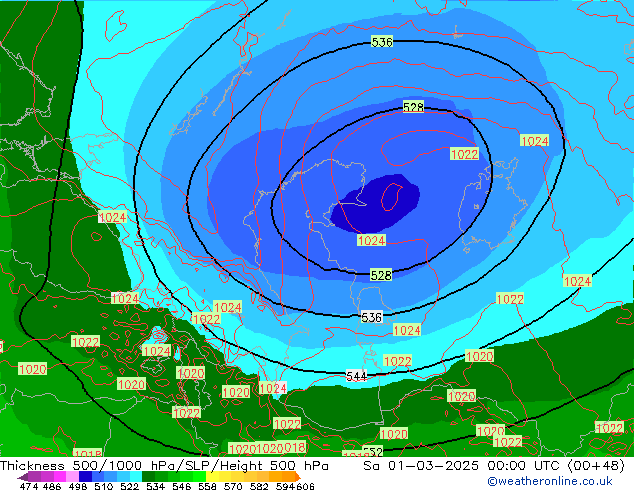Click the small red closed isobar inside dark core
Image resolution: width=634 pixels, height=490 pixels.
[391, 197]
